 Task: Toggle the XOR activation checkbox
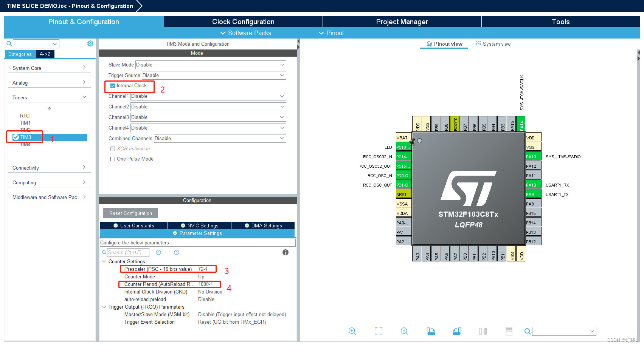pyautogui.click(x=113, y=149)
